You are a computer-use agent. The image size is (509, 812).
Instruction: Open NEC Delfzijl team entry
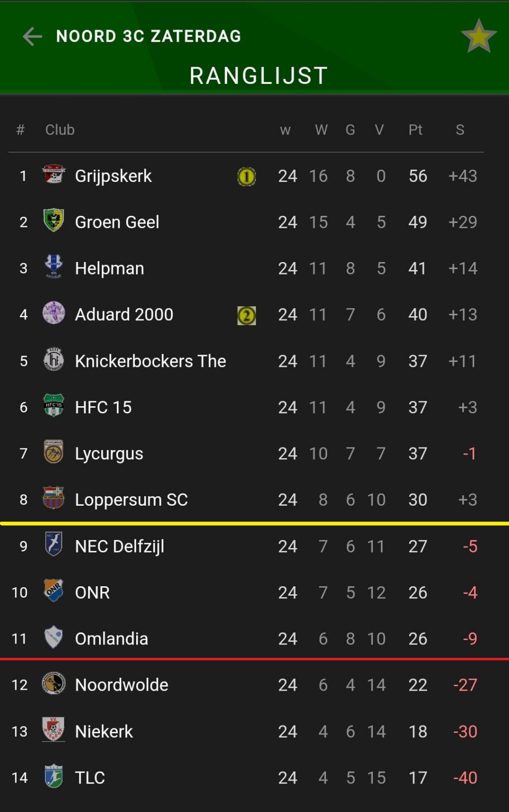pyautogui.click(x=254, y=546)
